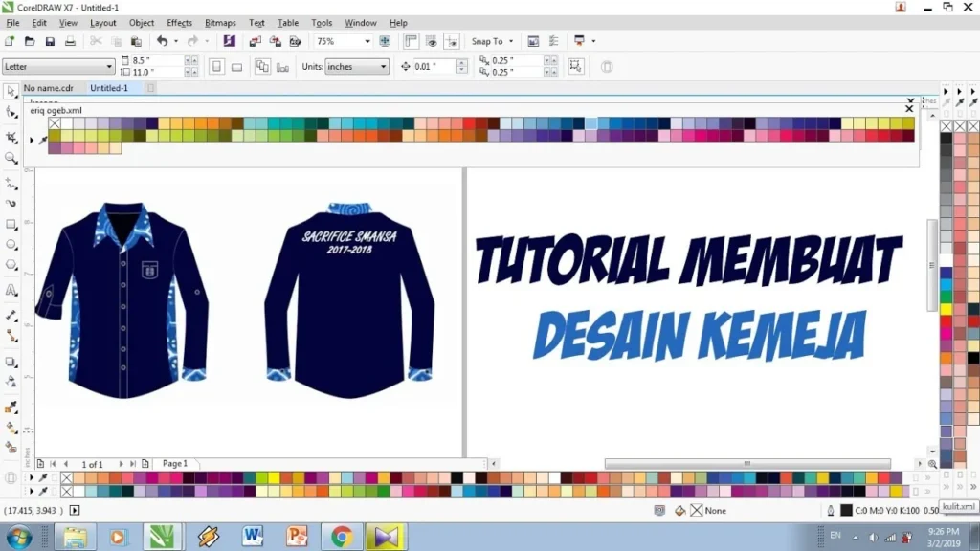Click the Undo icon
980x551 pixels.
click(163, 41)
